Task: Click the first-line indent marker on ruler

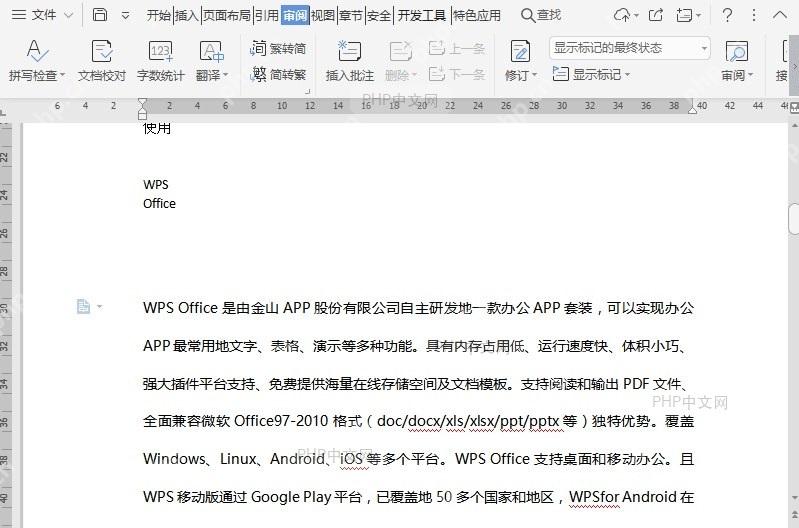Action: (142, 102)
